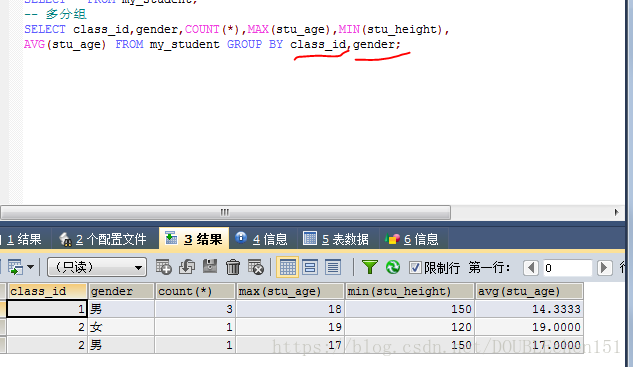Click the next page arrow button
Screen dimensions: 633x367
(604, 268)
